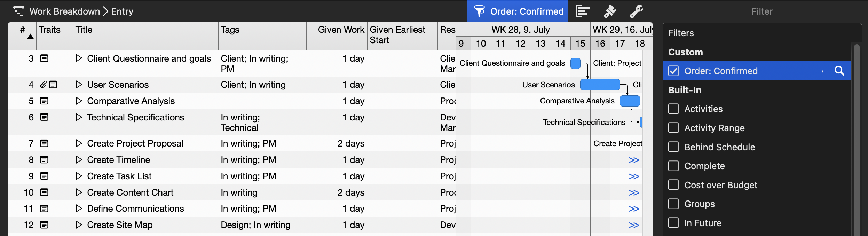Image resolution: width=868 pixels, height=236 pixels.
Task: Click the note icon on Client Questionnaire row
Action: click(44, 58)
